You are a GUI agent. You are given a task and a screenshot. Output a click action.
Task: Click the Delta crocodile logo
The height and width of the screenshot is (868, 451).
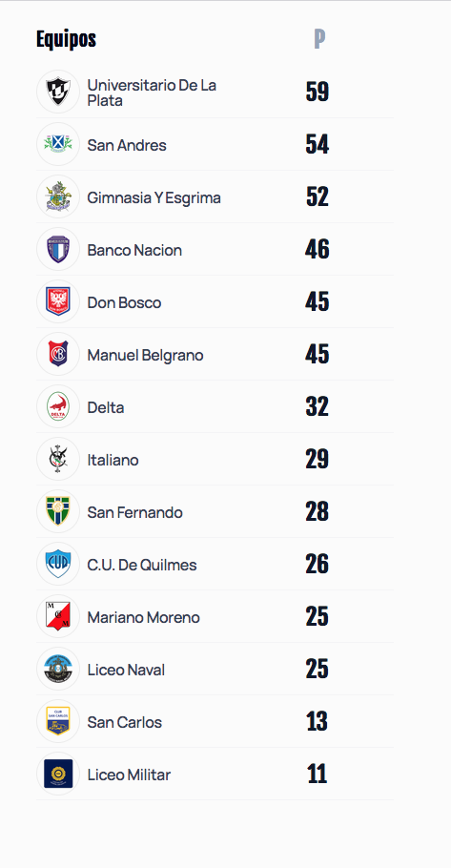[x=58, y=406]
